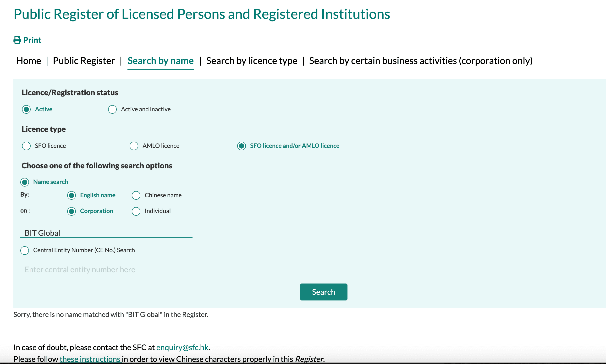This screenshot has width=606, height=364.
Task: Go to the Public Register tab
Action: [84, 61]
